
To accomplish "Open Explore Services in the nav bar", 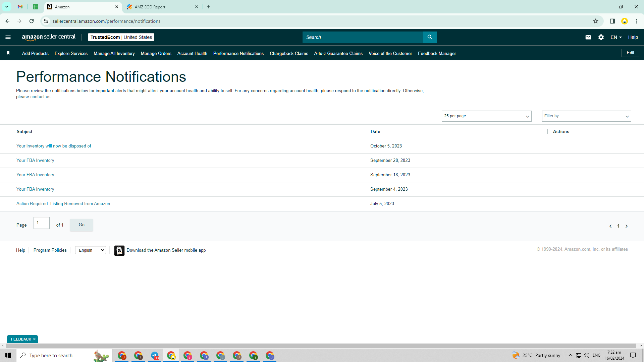I will [x=71, y=53].
